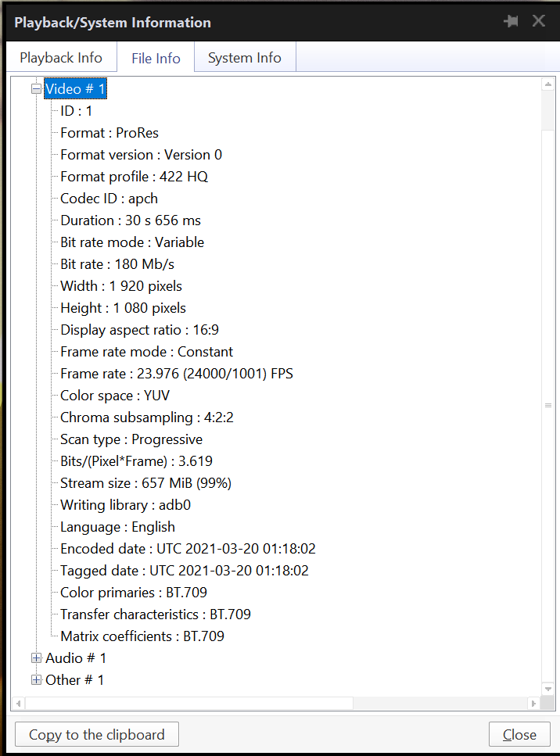Open the System Info tab

coord(244,58)
